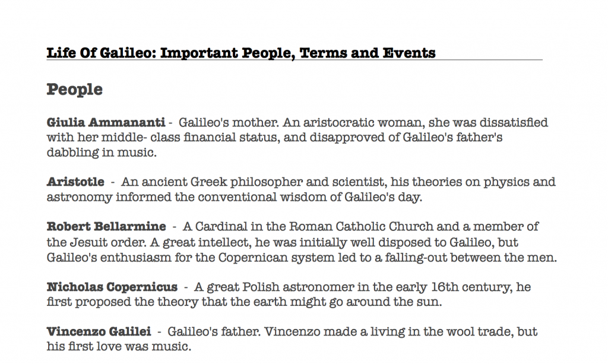Click the words dabbling in music
This screenshot has height=364, width=608.
click(x=102, y=153)
